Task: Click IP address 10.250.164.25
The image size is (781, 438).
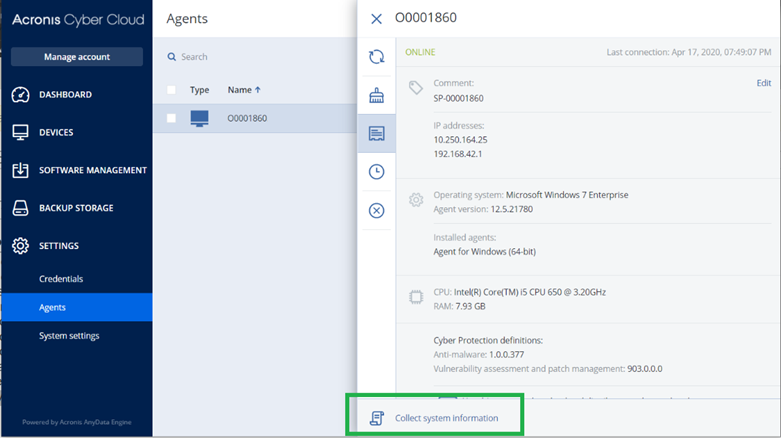Action: (x=460, y=140)
